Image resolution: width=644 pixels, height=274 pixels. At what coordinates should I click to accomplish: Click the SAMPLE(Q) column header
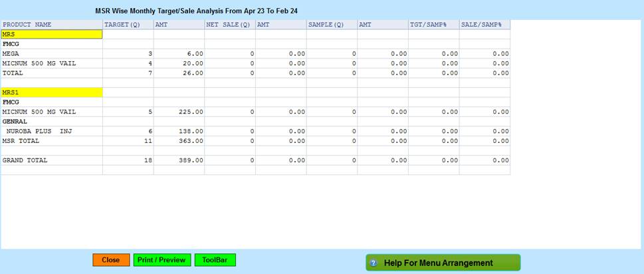pos(326,25)
